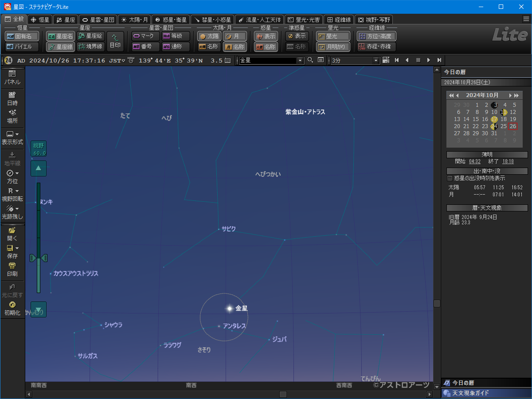Select October 31 in the calendar
This screenshot has width=532, height=399.
pyautogui.click(x=494, y=133)
